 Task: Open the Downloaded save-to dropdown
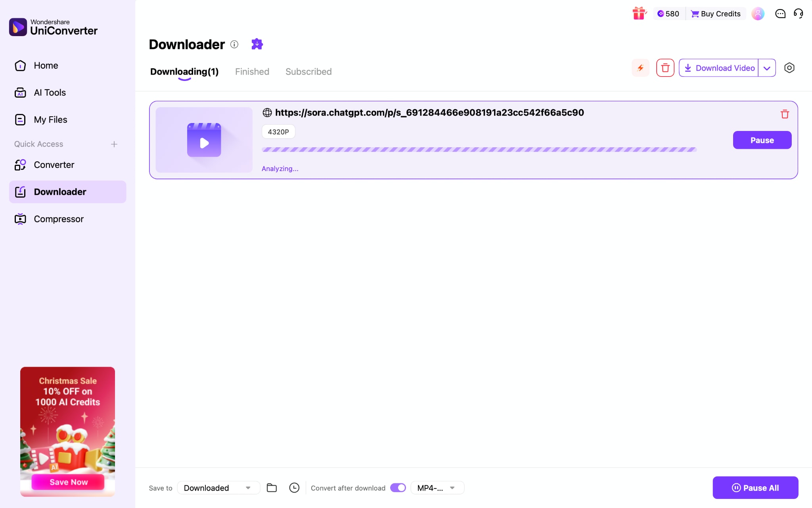pos(218,487)
